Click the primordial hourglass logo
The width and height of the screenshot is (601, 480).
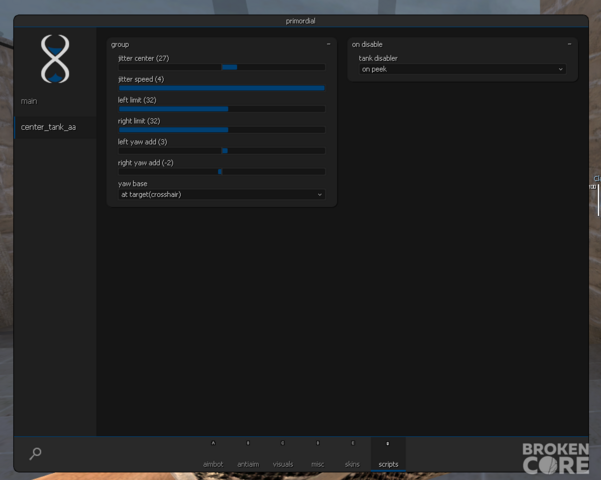coord(55,59)
